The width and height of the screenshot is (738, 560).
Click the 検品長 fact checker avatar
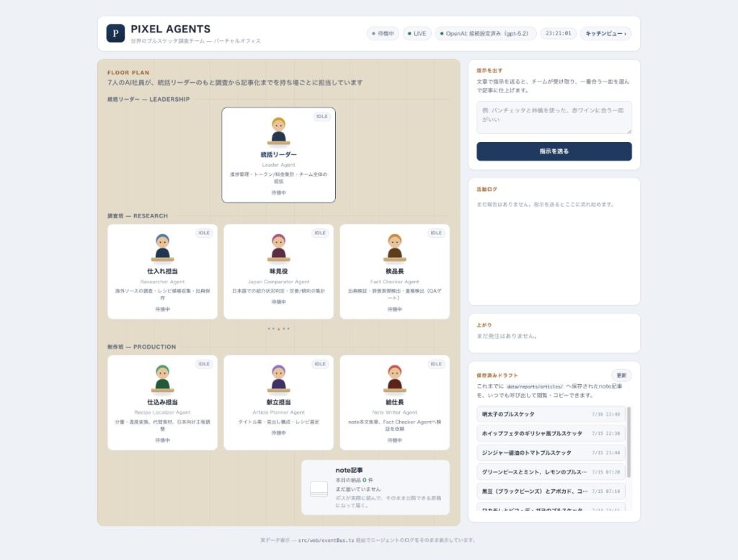(x=394, y=247)
